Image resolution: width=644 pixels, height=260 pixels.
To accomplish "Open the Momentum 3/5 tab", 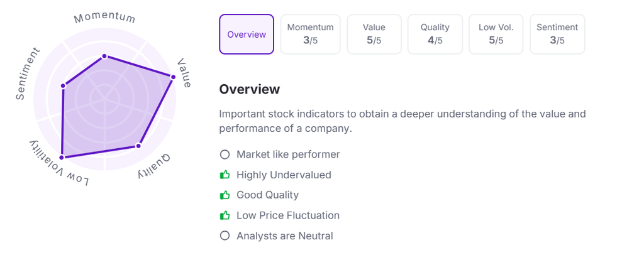I will coord(311,34).
